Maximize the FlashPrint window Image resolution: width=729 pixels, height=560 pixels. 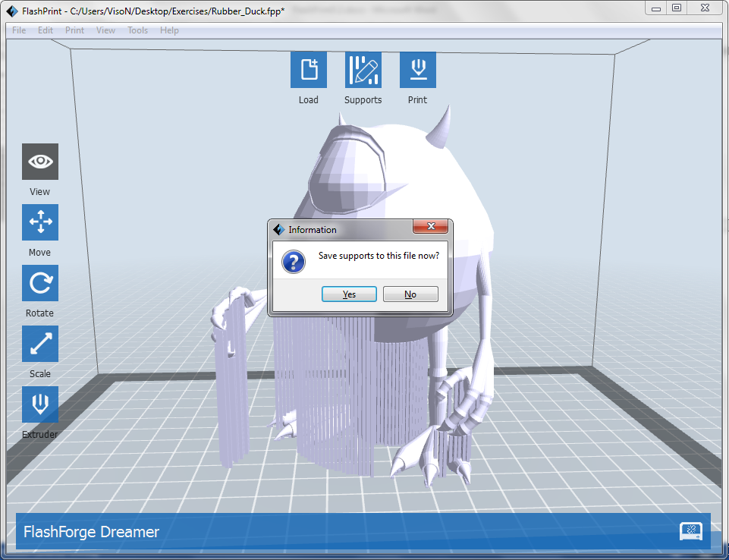[x=677, y=8]
